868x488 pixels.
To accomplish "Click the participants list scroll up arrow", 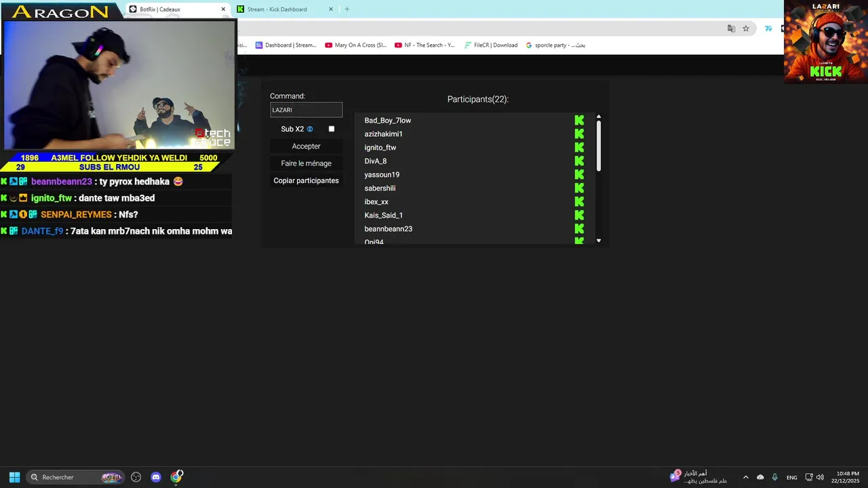I will pos(599,117).
